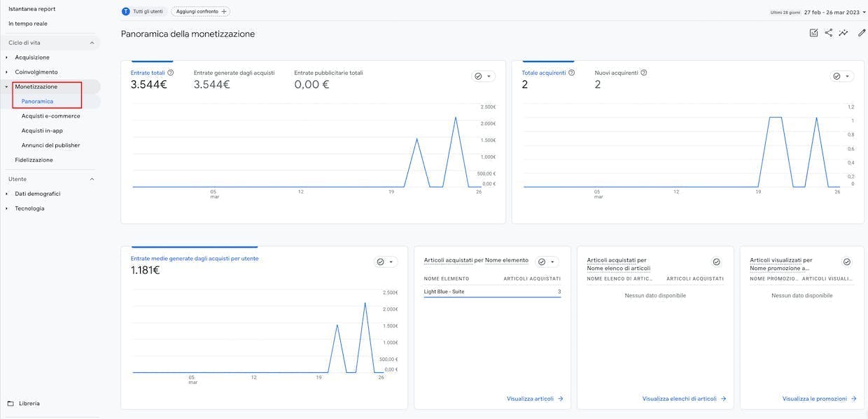Screen dimensions: 868x419
Task: Click help icon beside Nuovi acquirenti
Action: (644, 73)
